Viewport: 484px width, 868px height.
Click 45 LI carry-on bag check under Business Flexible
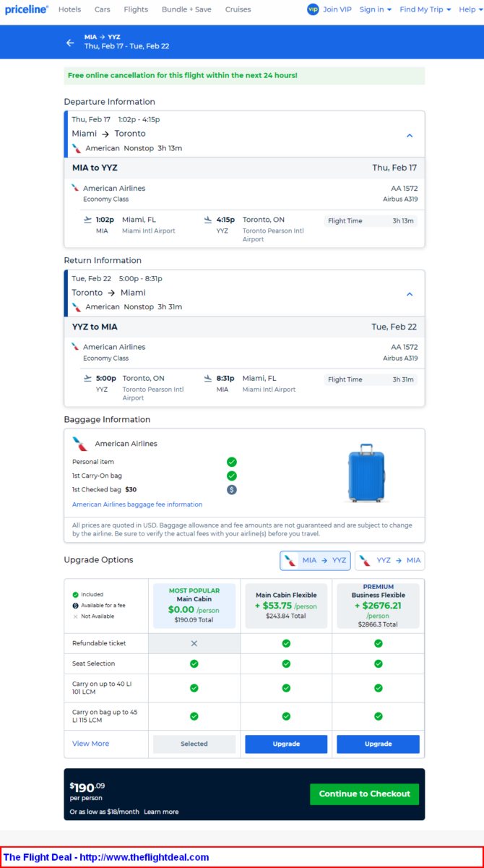click(x=379, y=716)
